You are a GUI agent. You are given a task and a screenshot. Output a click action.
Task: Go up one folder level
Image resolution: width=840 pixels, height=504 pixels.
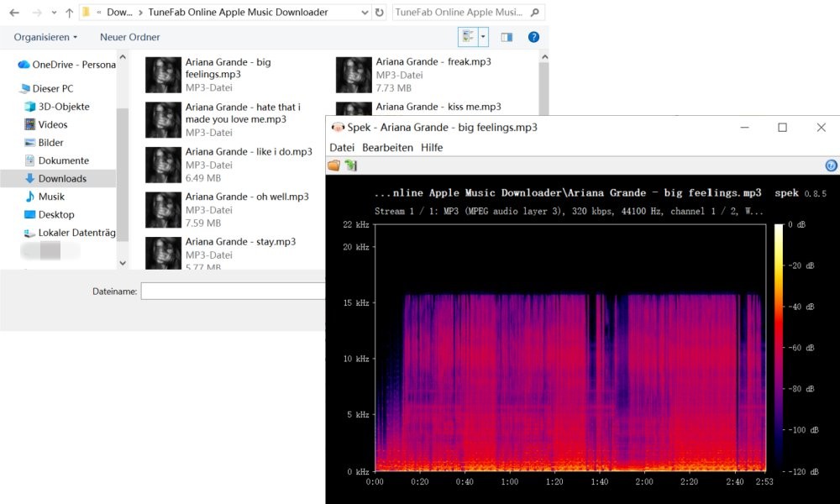[69, 13]
